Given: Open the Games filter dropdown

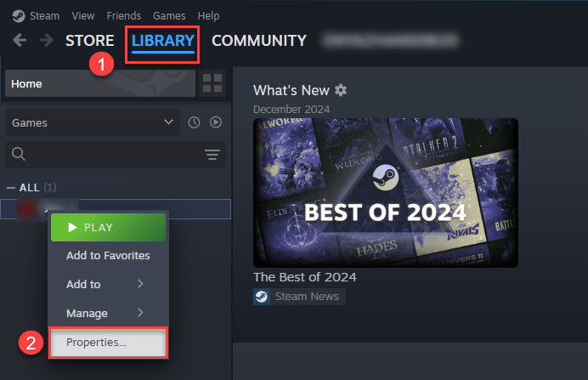Looking at the screenshot, I should (93, 122).
